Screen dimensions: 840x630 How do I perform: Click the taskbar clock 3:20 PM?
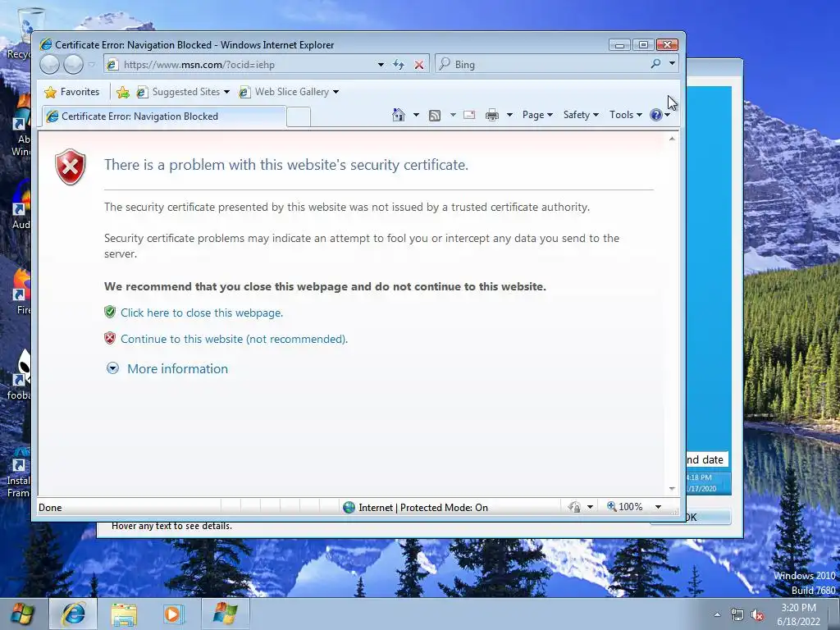point(798,608)
